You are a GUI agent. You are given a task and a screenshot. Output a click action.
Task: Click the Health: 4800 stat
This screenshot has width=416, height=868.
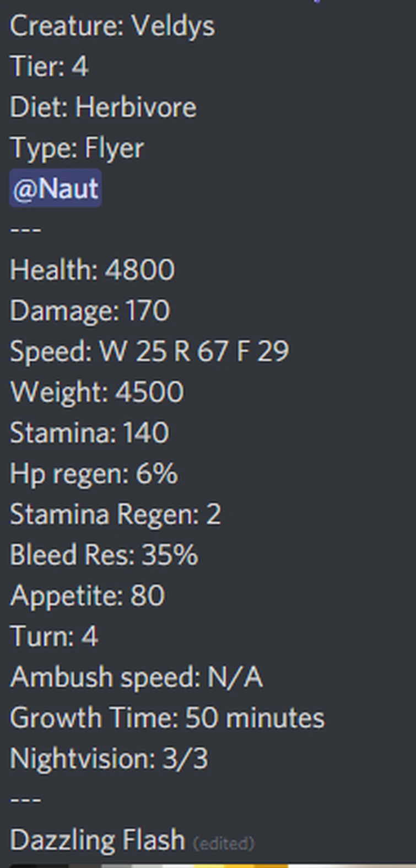coord(92,270)
